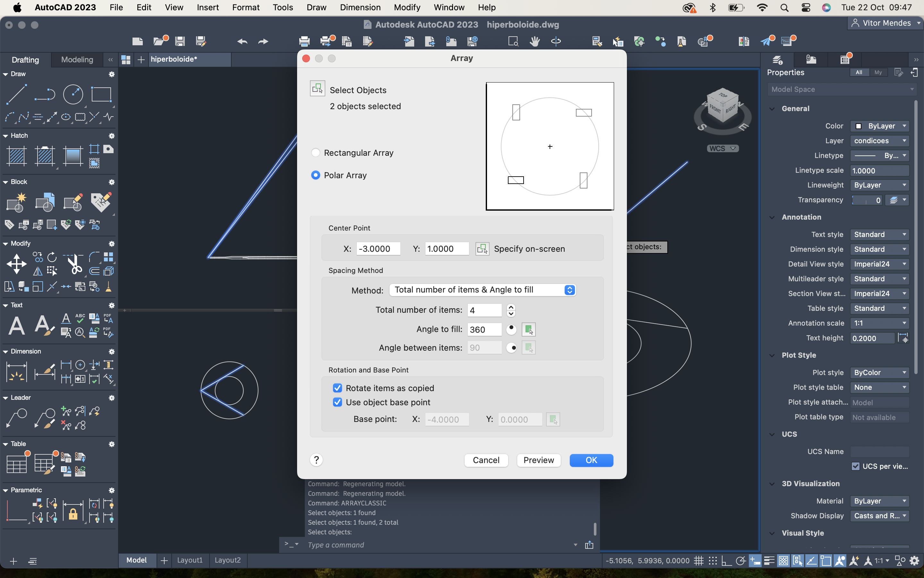
Task: Select the Line tool in Draw panel
Action: (16, 94)
